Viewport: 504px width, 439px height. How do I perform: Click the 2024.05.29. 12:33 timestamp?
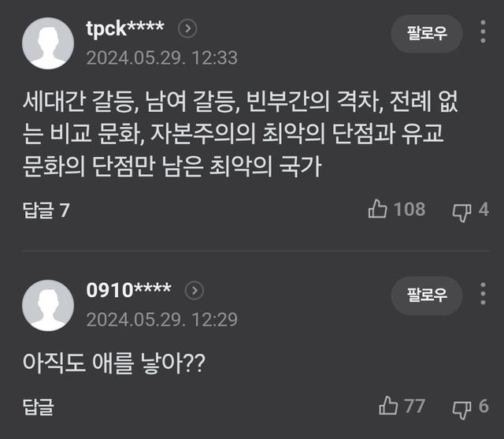161,58
